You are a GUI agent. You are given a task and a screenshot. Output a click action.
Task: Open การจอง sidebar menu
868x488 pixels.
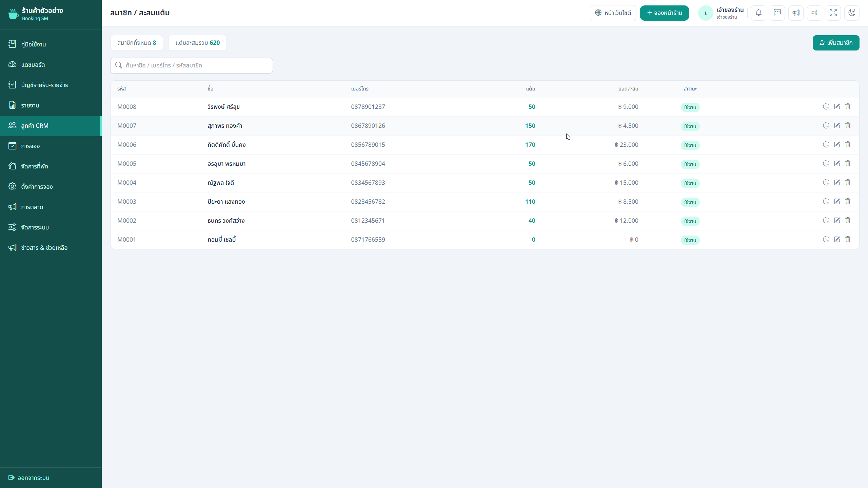[x=51, y=146]
